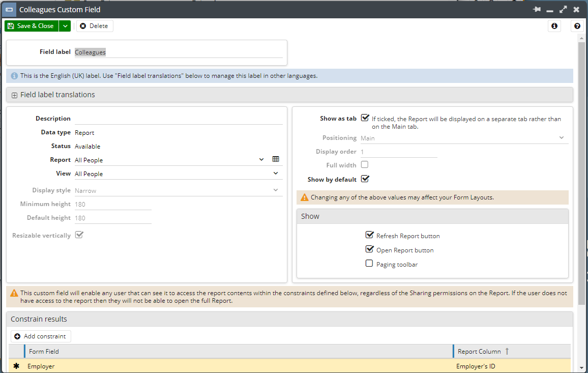Viewport: 588px width, 373px height.
Task: Open the Save & Close split arrow menu
Action: 65,25
